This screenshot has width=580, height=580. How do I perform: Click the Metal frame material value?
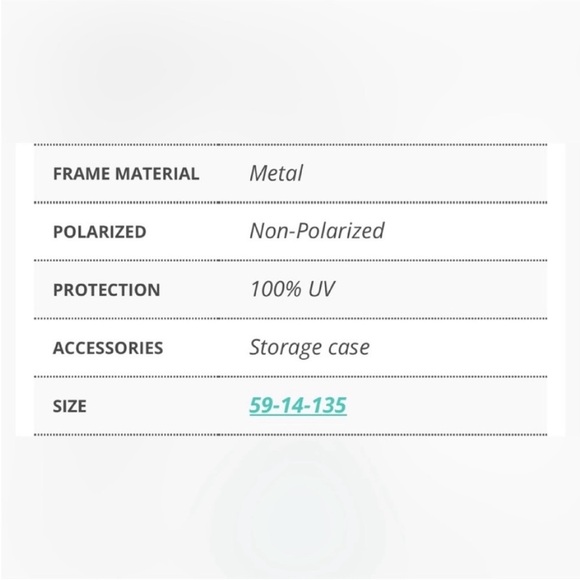pyautogui.click(x=276, y=173)
